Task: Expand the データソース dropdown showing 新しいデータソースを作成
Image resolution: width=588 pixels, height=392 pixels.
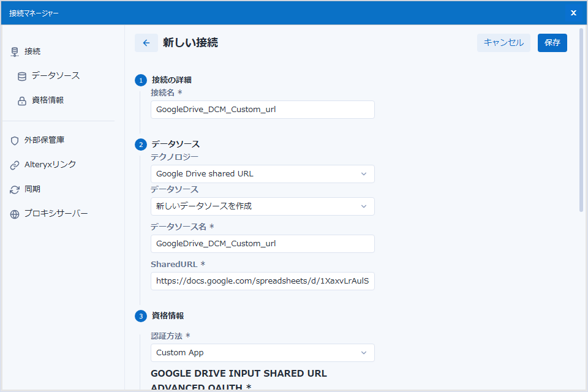Action: coord(262,206)
